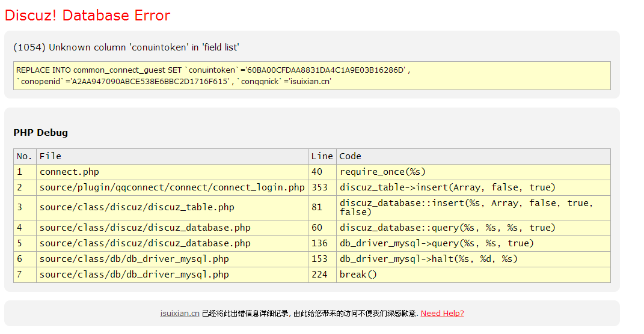Click the Discuz! Database Error heading

(87, 16)
